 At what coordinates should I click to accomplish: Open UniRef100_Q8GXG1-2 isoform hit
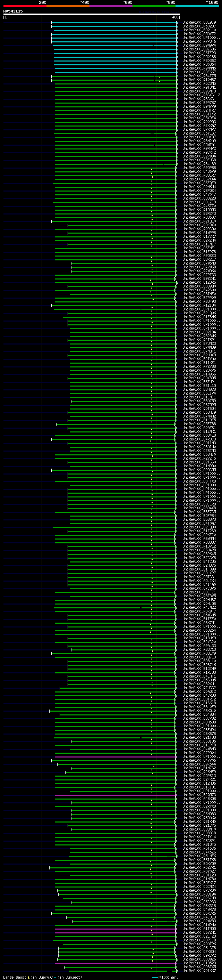coord(201,95)
